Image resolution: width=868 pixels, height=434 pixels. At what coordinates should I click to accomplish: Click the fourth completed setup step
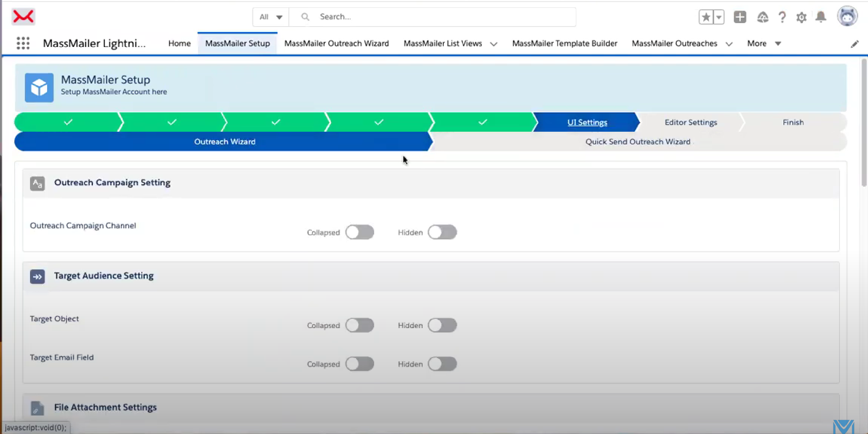coord(379,122)
